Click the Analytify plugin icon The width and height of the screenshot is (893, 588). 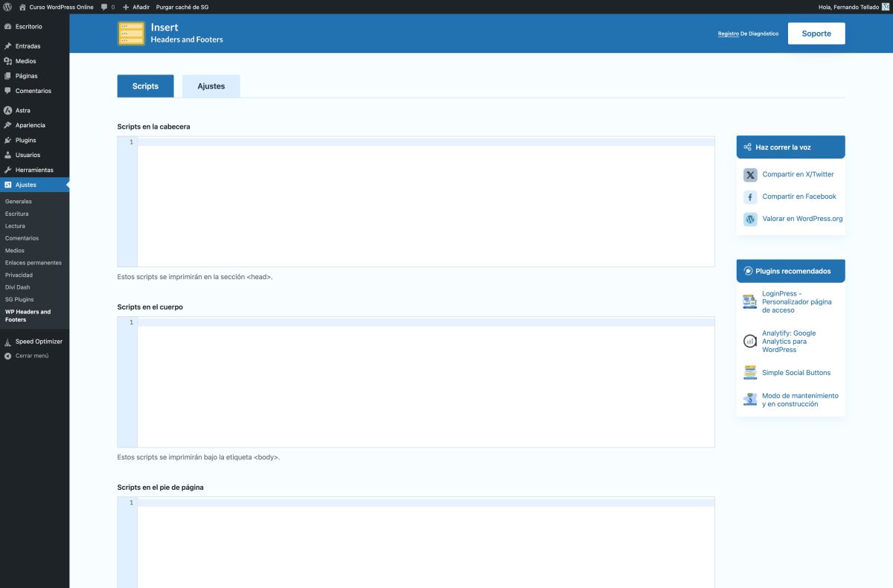pyautogui.click(x=749, y=341)
